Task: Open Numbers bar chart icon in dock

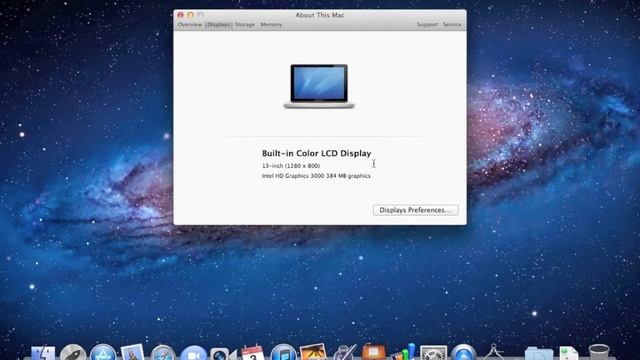Action: pyautogui.click(x=403, y=353)
